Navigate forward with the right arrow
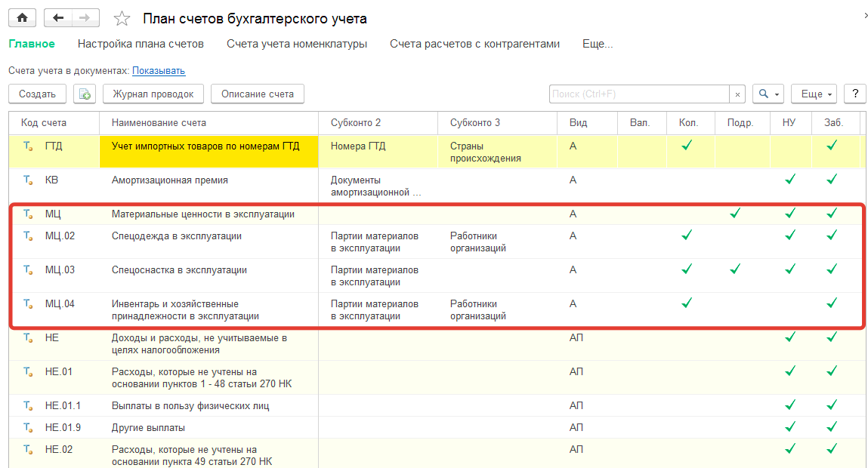The height and width of the screenshot is (468, 868). (85, 17)
